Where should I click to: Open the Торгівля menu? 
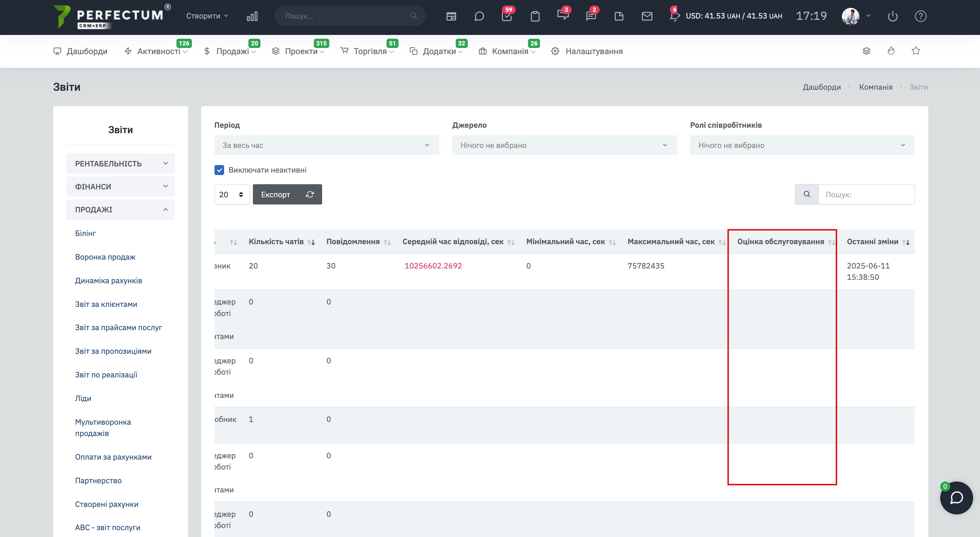367,51
